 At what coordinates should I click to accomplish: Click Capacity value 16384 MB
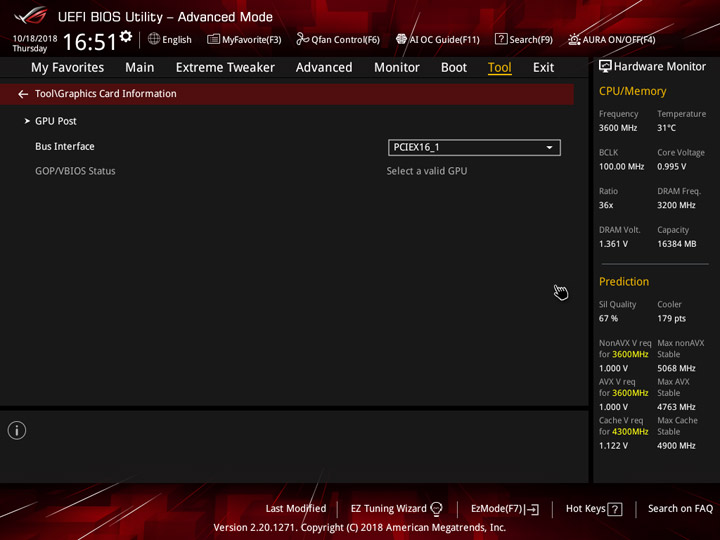tap(676, 244)
